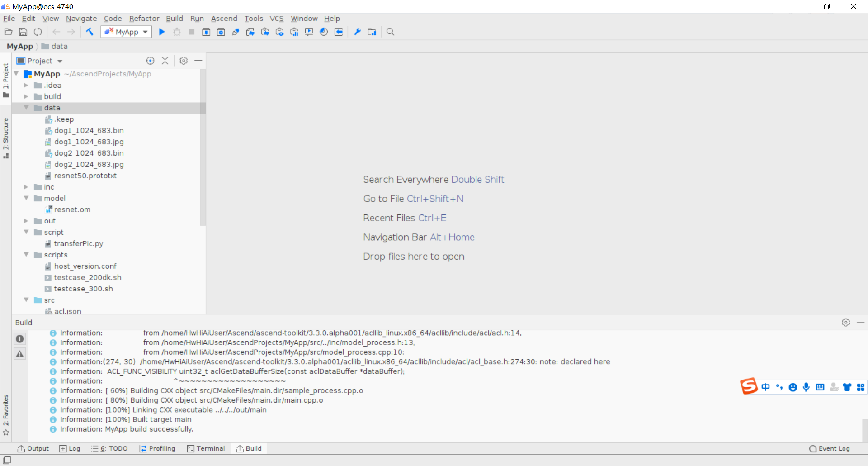Open the Project view selector dropdown

(40, 61)
